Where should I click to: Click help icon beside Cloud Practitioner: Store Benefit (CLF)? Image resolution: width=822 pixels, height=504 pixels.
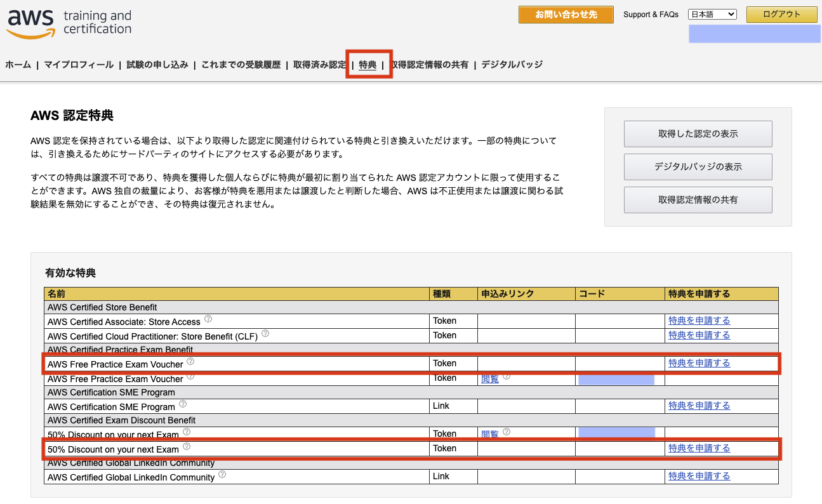pyautogui.click(x=265, y=333)
